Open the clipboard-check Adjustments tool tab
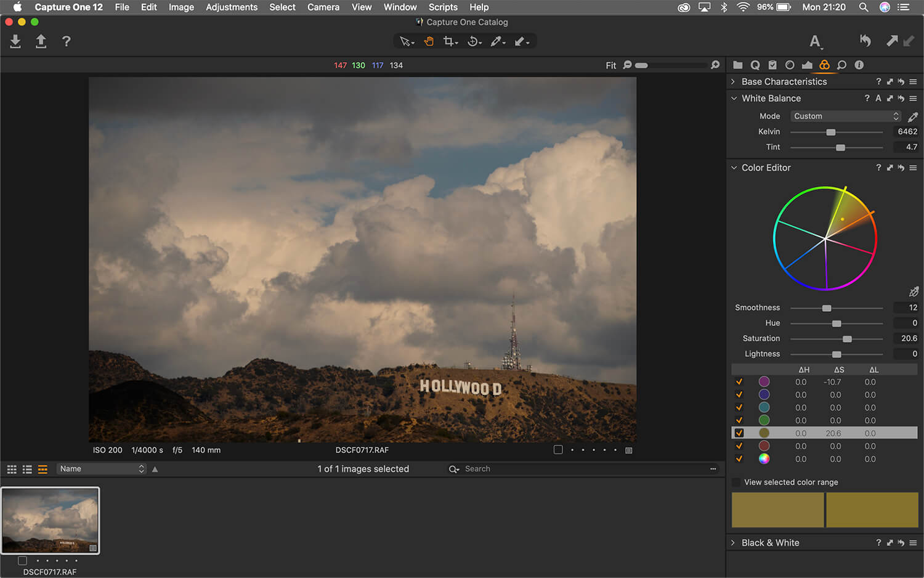 (772, 65)
